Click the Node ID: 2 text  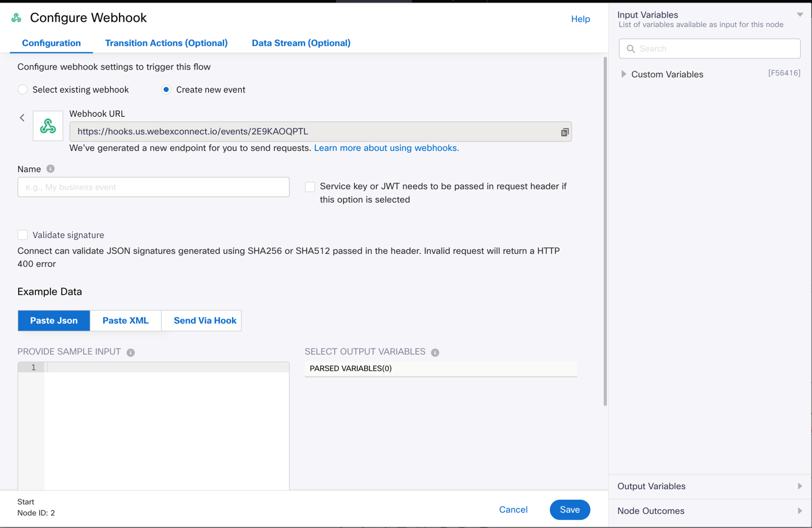tap(36, 513)
